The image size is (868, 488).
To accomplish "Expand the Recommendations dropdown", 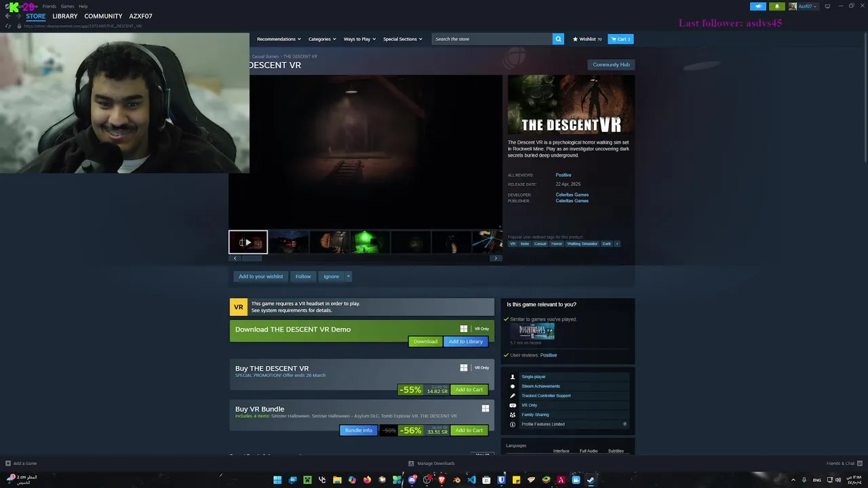I will pyautogui.click(x=278, y=39).
